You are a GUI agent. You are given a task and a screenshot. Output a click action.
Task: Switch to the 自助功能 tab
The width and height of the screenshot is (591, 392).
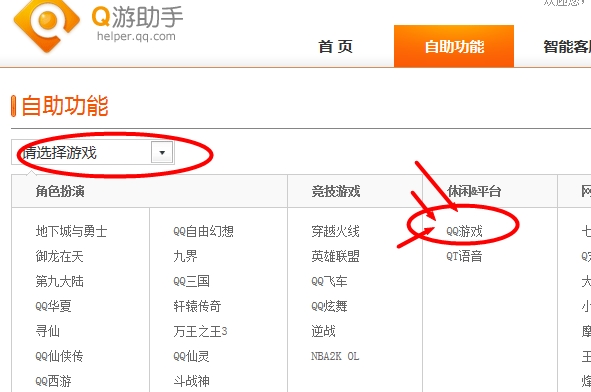454,46
